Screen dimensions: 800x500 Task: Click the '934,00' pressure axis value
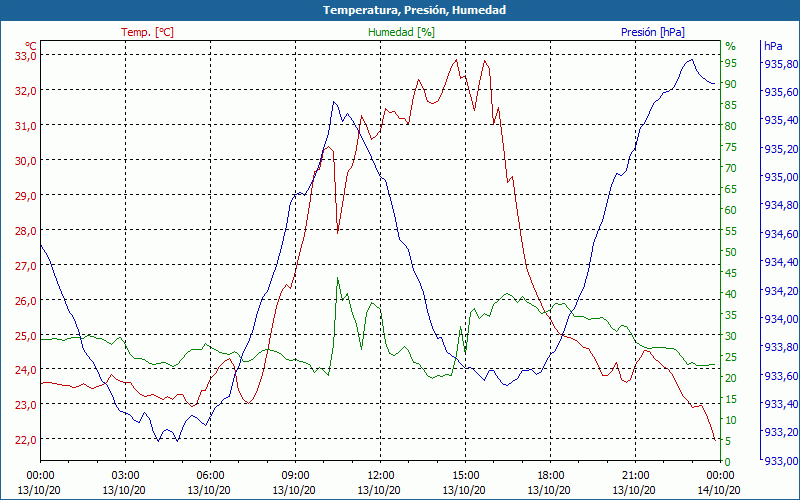(780, 319)
